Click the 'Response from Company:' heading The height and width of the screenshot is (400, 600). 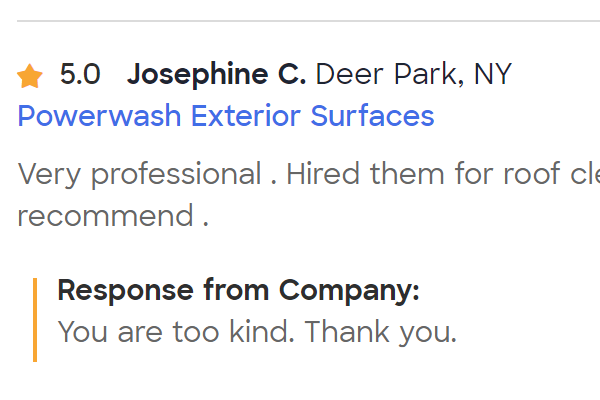tap(238, 291)
